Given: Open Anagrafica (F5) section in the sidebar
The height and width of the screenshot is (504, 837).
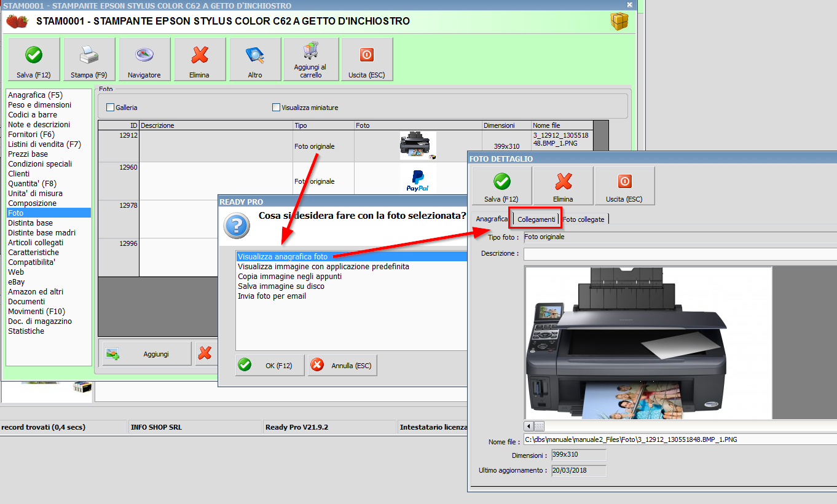Looking at the screenshot, I should click(x=49, y=95).
